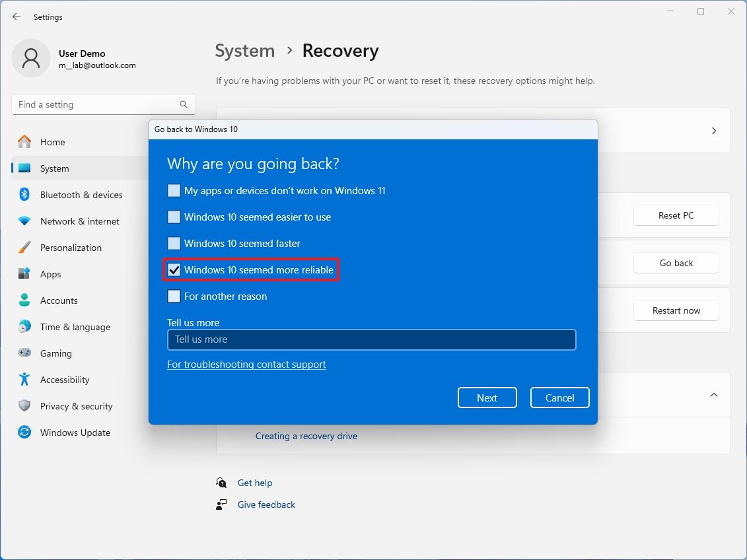Click inside the 'Tell us more' field

pyautogui.click(x=371, y=339)
